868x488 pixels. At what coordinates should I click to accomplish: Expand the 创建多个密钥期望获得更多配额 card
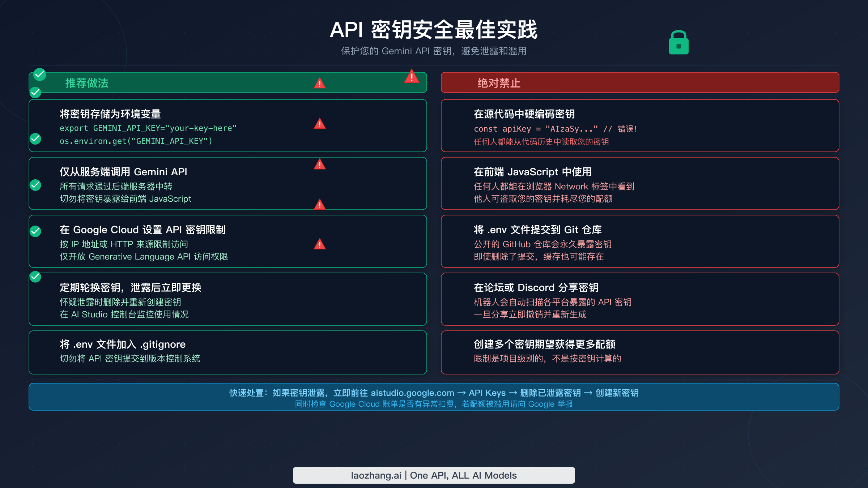point(639,352)
